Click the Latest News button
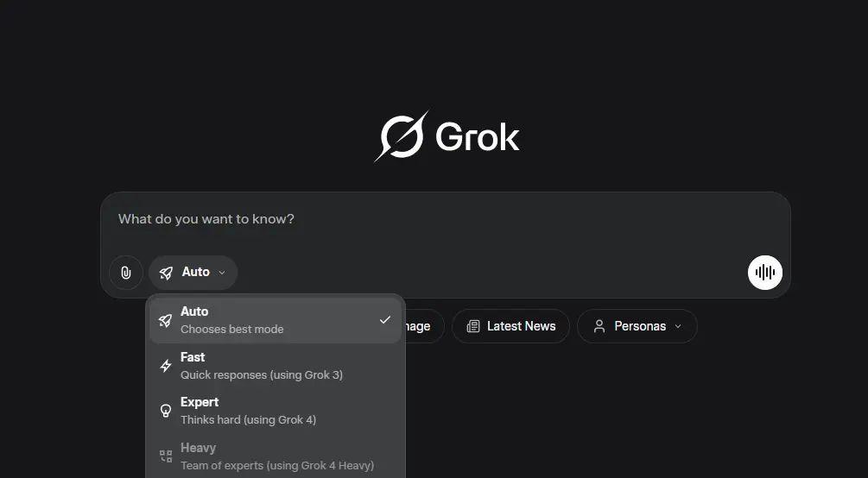 click(x=510, y=326)
